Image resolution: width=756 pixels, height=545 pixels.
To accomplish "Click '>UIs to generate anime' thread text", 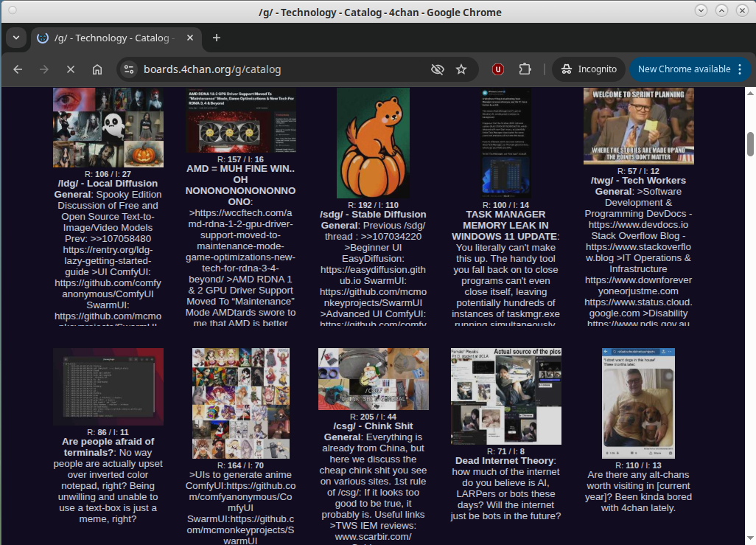I will [239, 474].
